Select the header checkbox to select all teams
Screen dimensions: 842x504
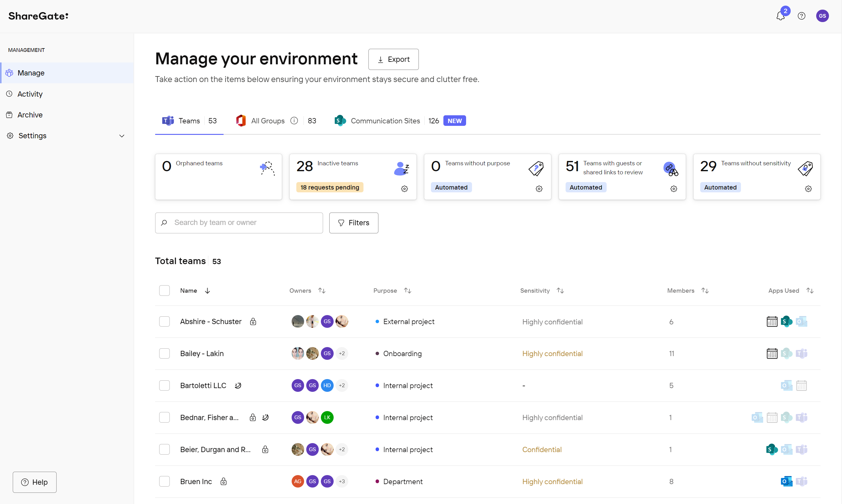(x=164, y=291)
